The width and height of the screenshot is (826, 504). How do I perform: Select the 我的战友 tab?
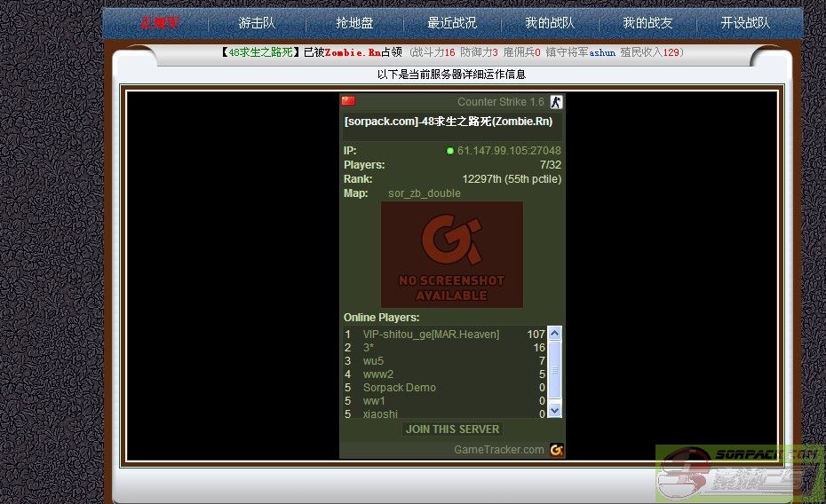point(647,23)
